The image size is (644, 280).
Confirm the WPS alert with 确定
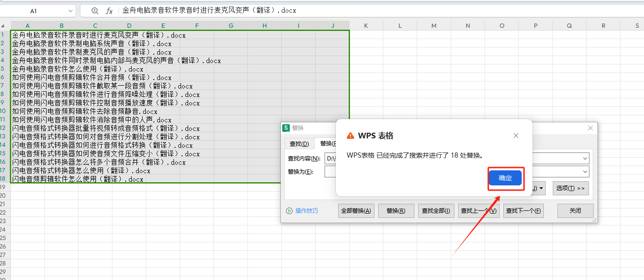pyautogui.click(x=505, y=178)
